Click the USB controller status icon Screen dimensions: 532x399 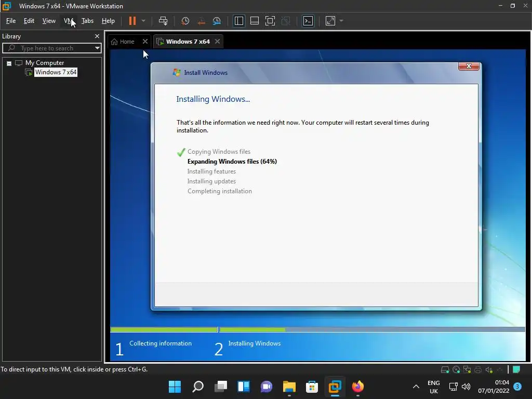point(500,369)
